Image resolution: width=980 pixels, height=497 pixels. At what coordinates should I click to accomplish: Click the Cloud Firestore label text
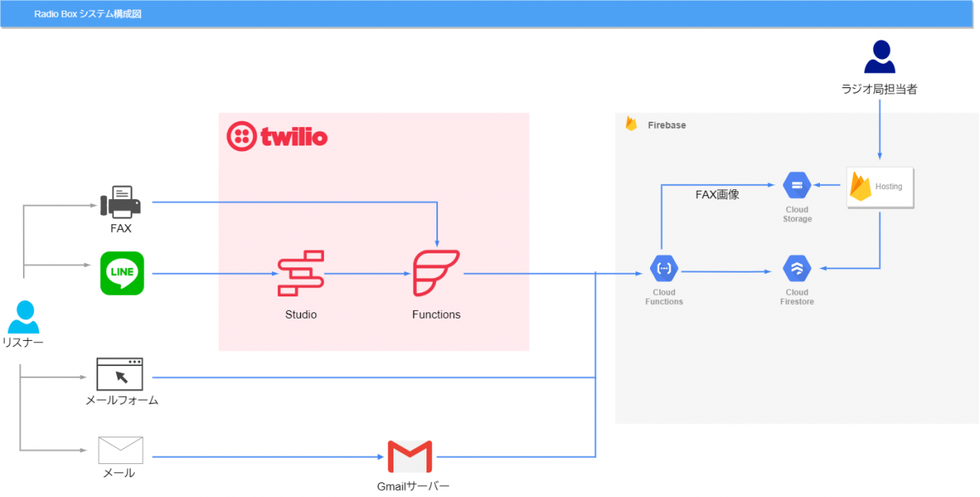[797, 297]
